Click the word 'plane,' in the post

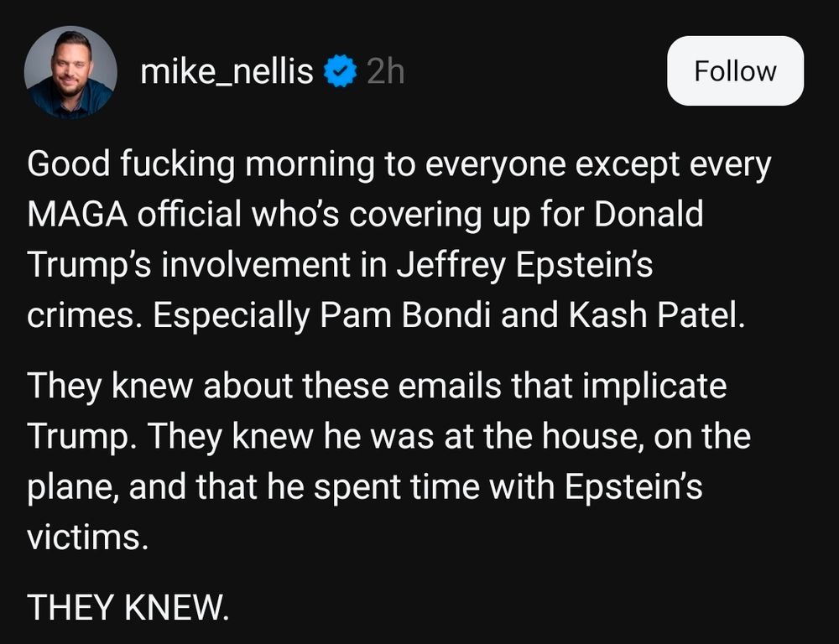pos(74,486)
